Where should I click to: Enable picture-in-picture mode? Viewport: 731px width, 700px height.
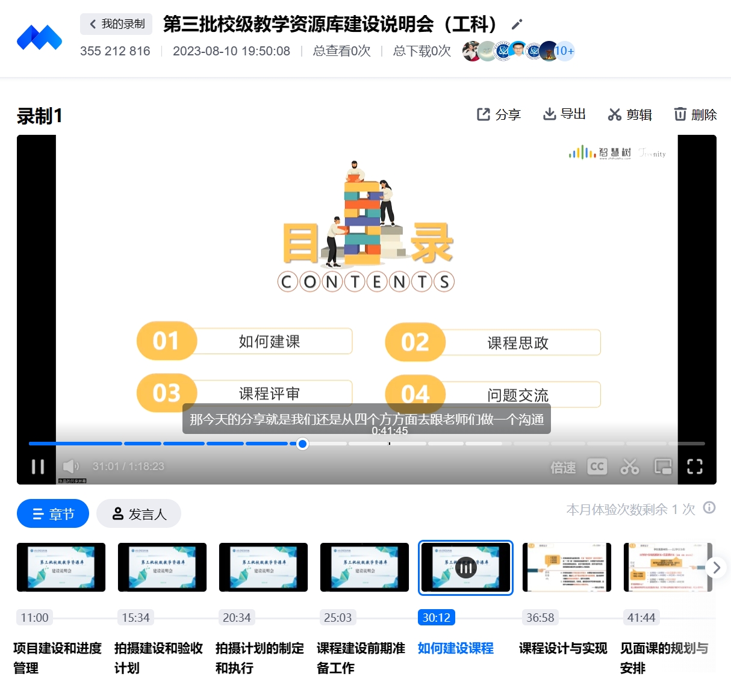(663, 466)
